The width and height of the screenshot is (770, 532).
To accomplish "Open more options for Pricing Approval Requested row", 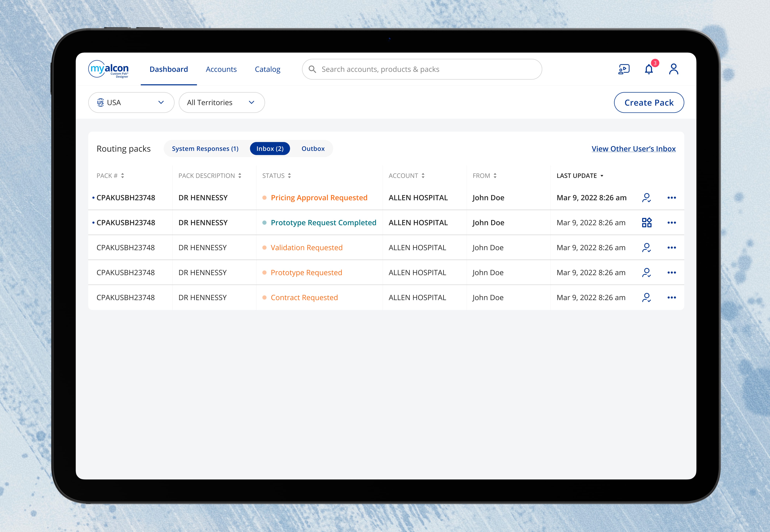I will pos(672,198).
